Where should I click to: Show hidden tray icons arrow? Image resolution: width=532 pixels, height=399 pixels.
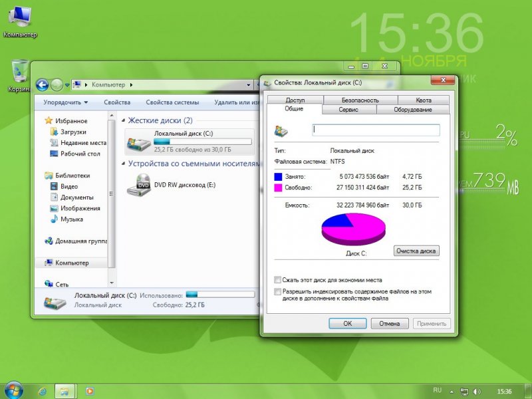click(x=452, y=392)
